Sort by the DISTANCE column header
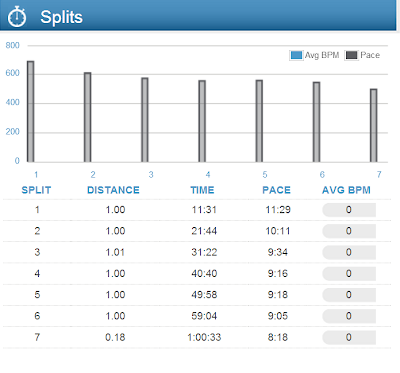400x373 pixels. click(113, 190)
